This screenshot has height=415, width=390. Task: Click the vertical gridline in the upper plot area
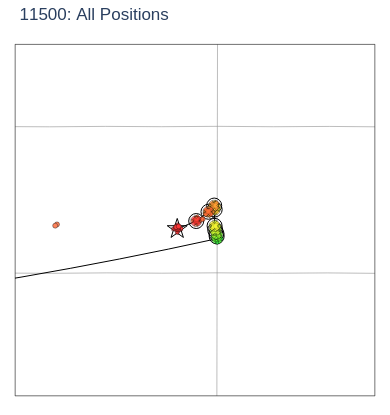(217, 85)
